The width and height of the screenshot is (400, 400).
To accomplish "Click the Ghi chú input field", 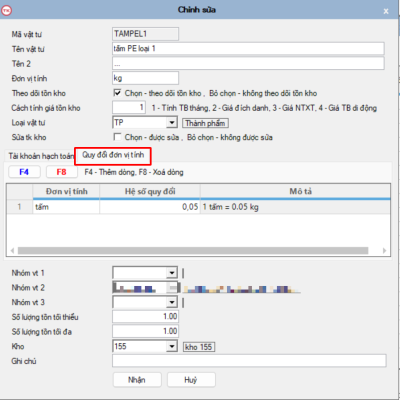I will click(x=249, y=361).
